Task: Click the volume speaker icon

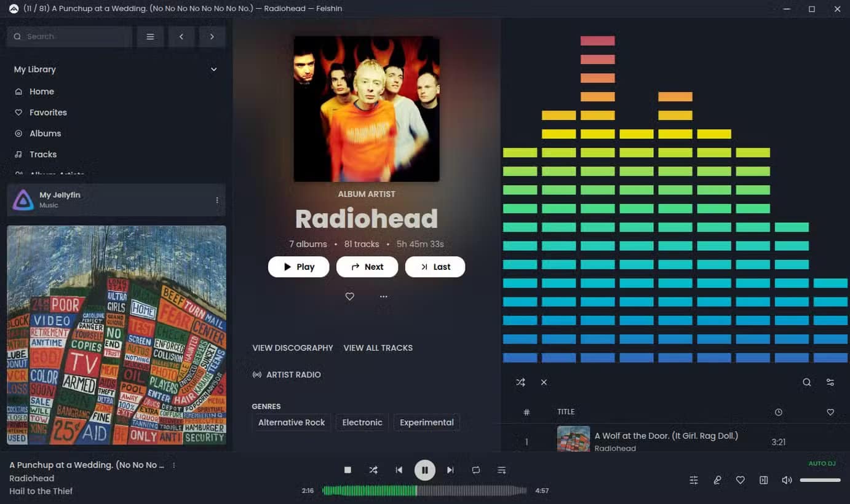Action: pos(787,480)
